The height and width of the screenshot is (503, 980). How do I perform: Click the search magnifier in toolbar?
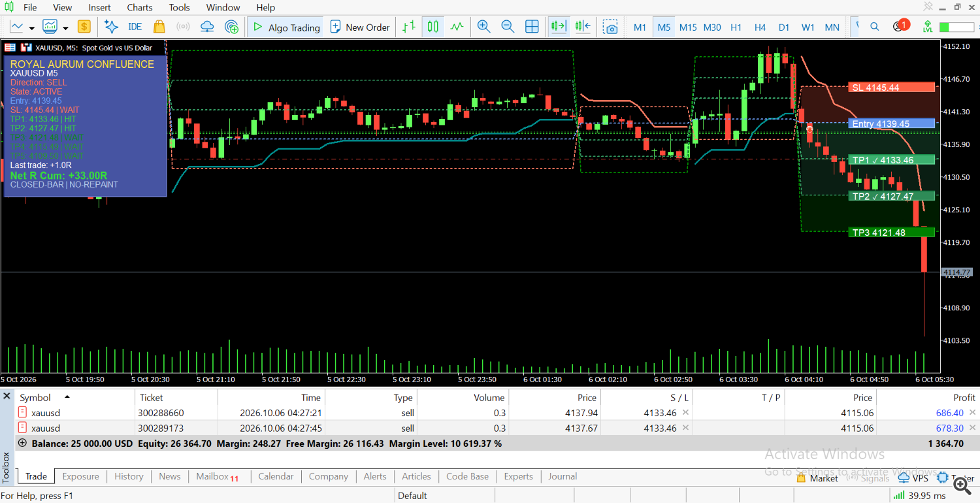(874, 27)
